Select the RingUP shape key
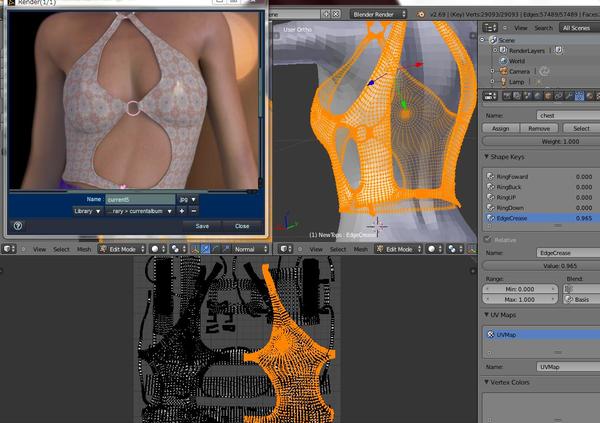 (541, 197)
